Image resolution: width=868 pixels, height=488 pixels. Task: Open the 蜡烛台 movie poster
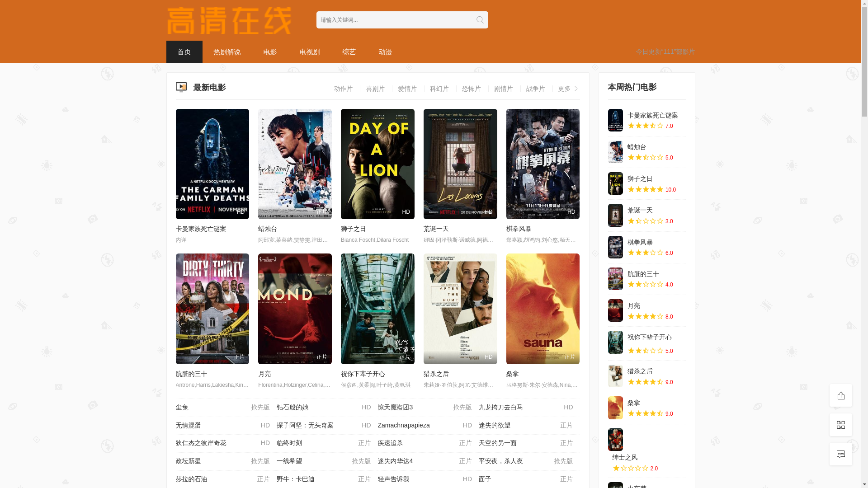[x=295, y=164]
